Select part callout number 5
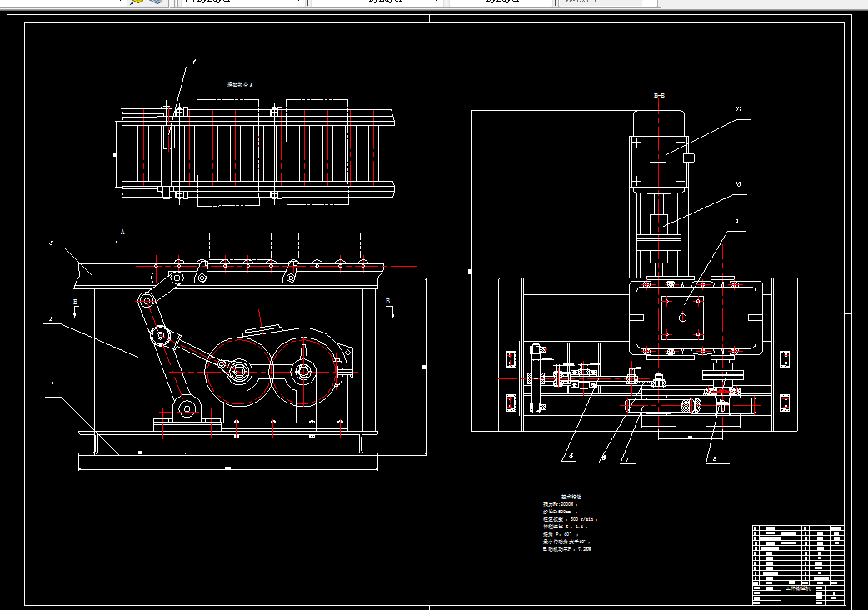This screenshot has width=868, height=610. pos(571,456)
